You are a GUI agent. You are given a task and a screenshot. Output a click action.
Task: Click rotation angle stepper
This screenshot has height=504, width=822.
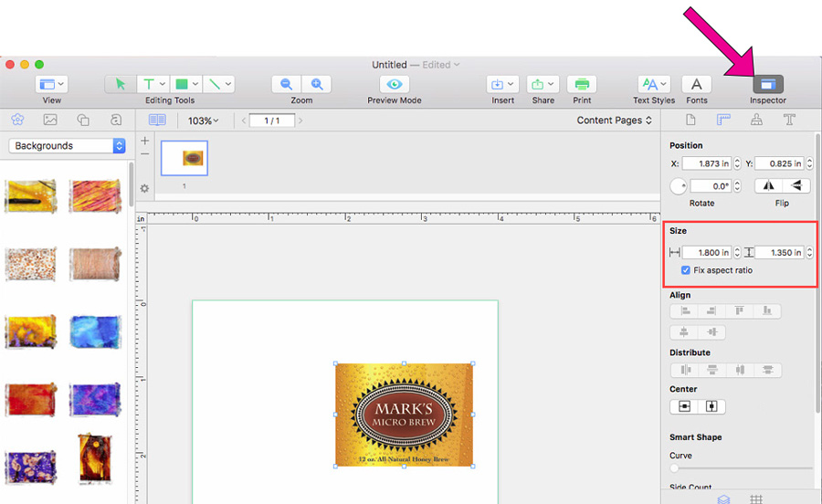[737, 186]
